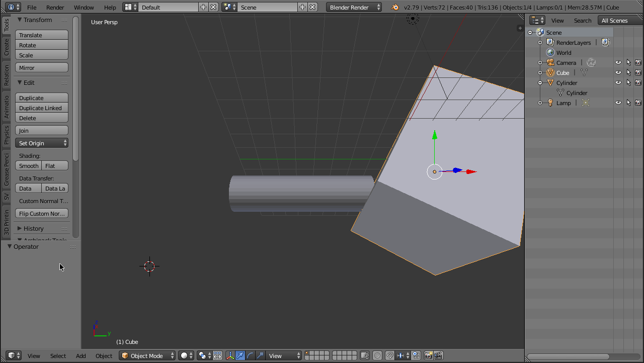Hide the Cube with its eye icon
This screenshot has width=644, height=363.
pyautogui.click(x=618, y=72)
